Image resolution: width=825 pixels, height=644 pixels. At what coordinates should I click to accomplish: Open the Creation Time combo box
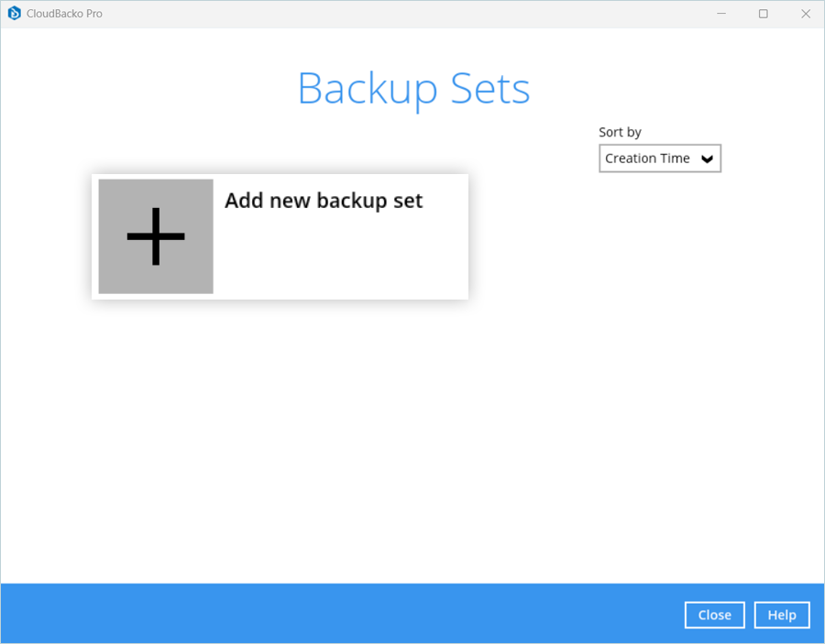[x=660, y=158]
